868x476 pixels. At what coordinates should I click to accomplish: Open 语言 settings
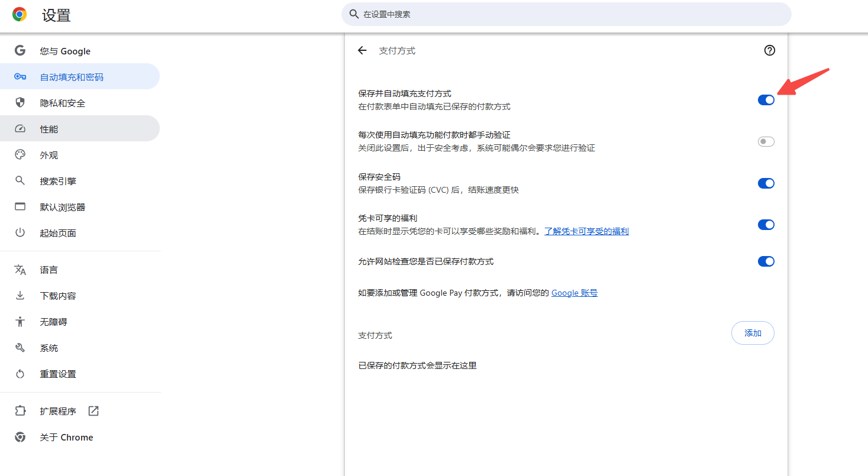tap(80, 270)
